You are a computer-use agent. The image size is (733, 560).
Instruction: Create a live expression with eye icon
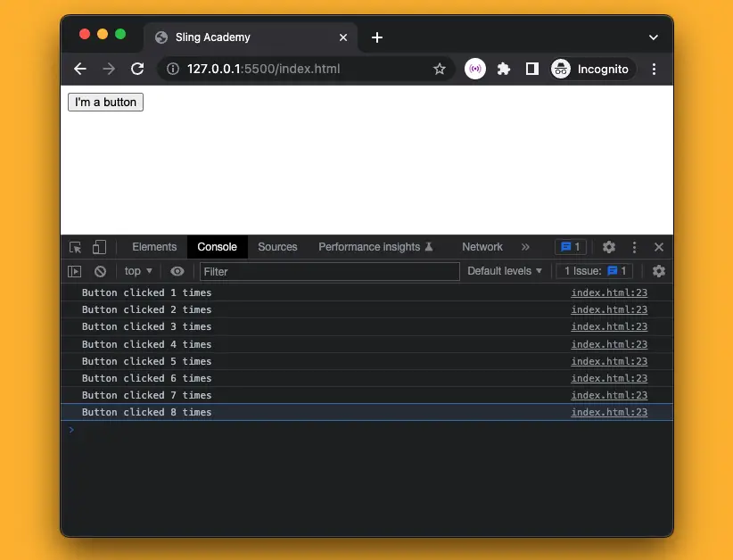pos(177,271)
